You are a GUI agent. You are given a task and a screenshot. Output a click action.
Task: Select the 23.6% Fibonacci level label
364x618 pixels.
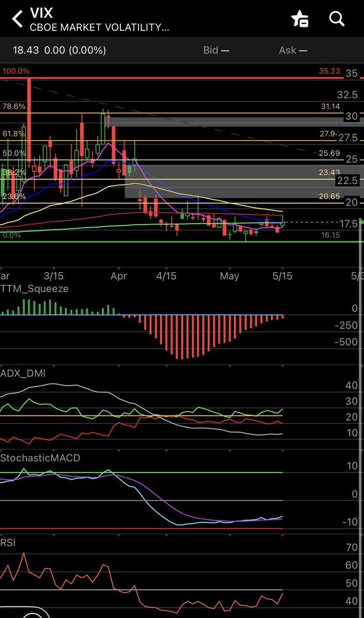click(13, 196)
